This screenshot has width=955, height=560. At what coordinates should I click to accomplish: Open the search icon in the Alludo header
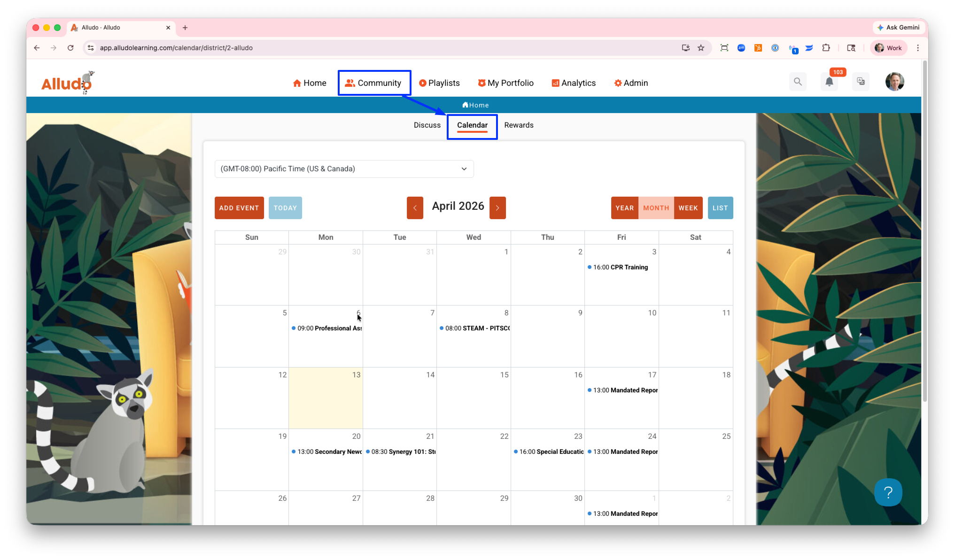[798, 82]
